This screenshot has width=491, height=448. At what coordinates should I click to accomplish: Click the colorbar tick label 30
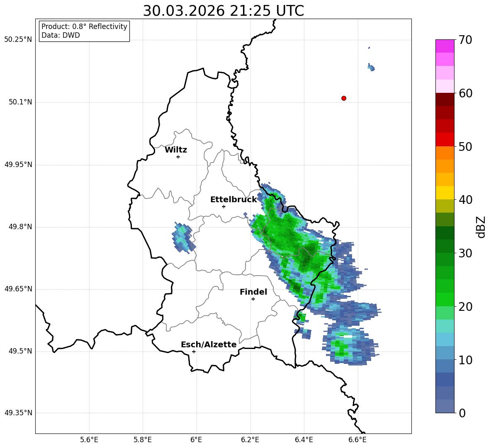465,253
